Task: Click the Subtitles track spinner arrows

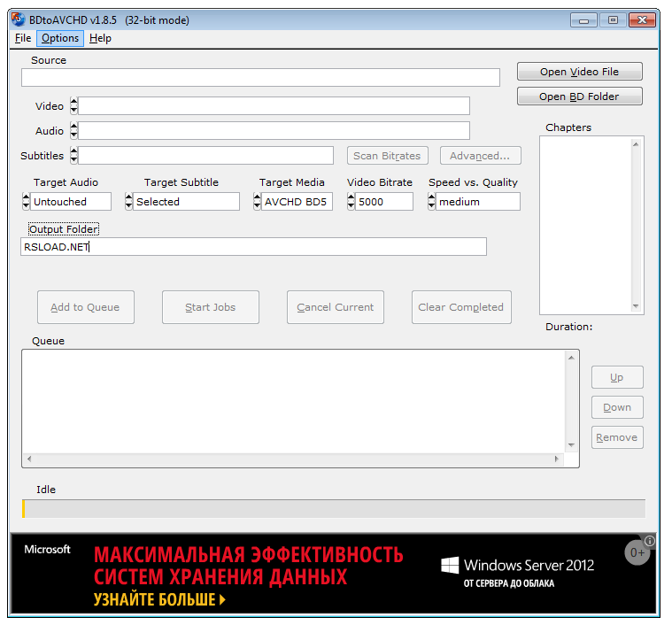Action: [73, 155]
